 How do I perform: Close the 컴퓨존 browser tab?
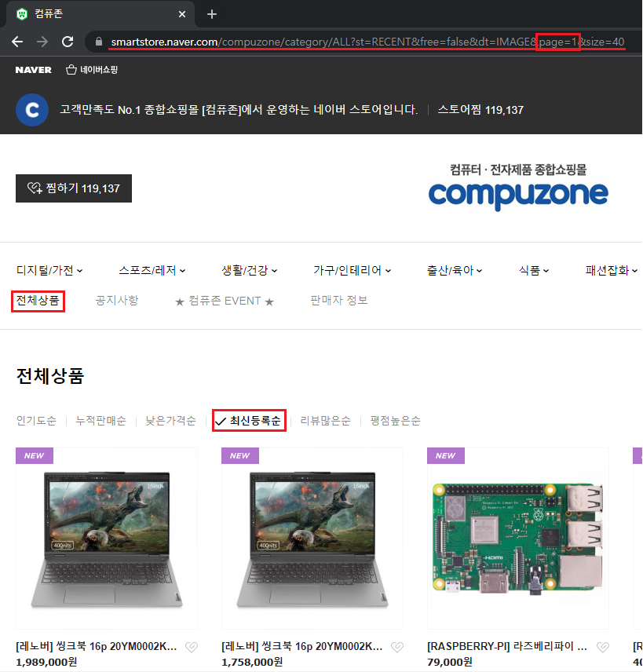point(182,14)
